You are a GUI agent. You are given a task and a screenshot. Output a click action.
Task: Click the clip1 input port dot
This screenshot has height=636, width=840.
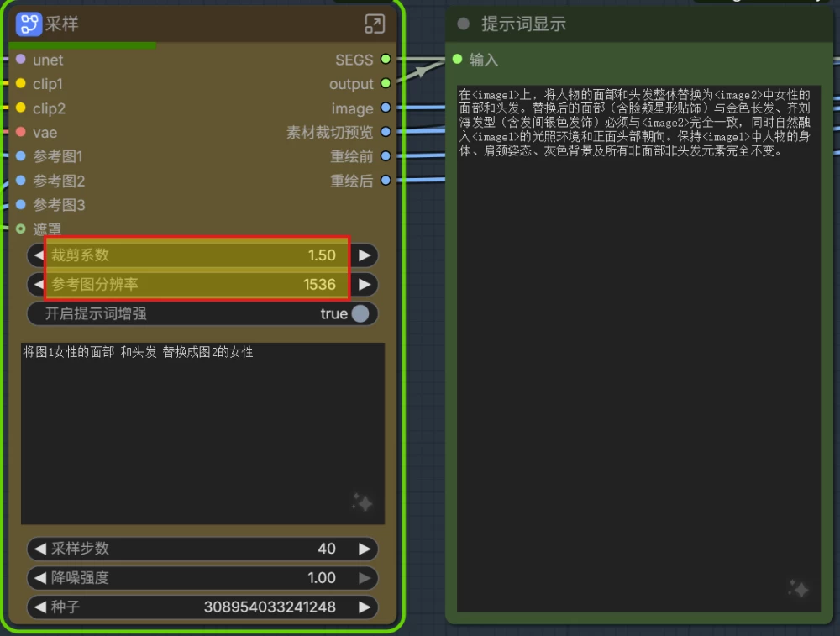coord(21,83)
